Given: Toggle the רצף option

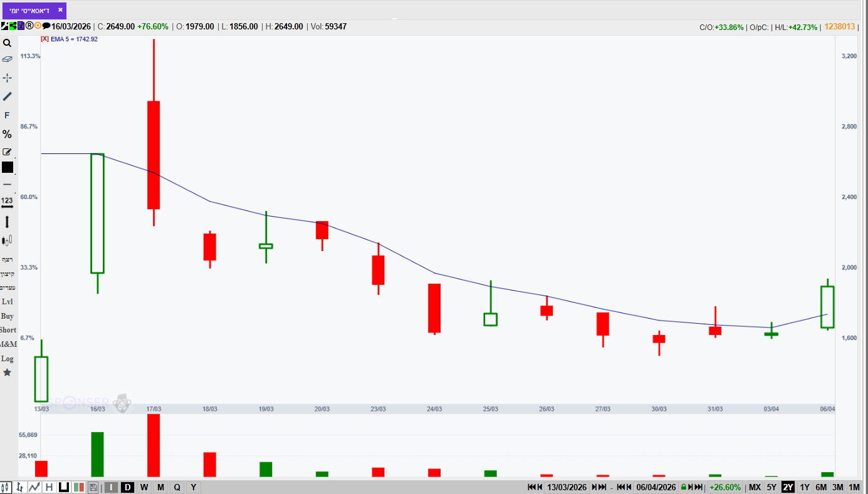Looking at the screenshot, I should 7,260.
